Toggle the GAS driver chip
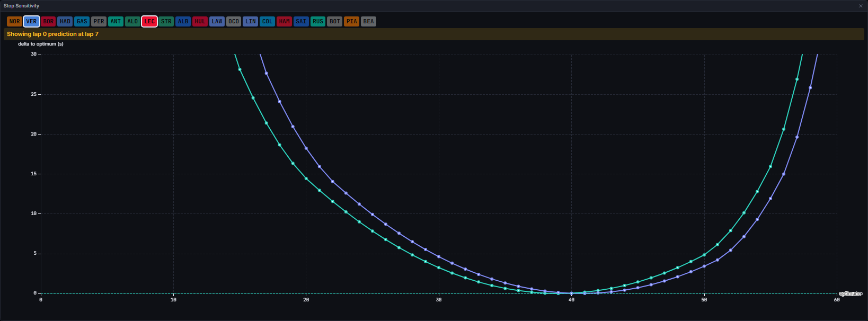Screen dimensions: 868x321 pyautogui.click(x=82, y=22)
